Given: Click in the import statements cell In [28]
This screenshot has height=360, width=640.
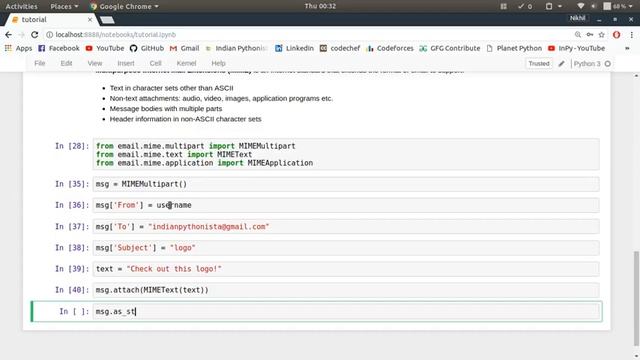Looking at the screenshot, I should 346,154.
